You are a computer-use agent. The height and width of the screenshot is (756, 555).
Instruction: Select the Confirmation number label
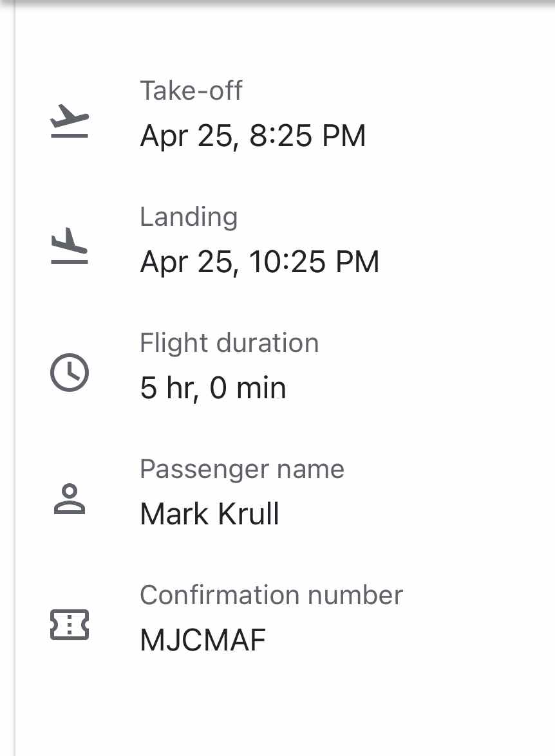pos(271,595)
